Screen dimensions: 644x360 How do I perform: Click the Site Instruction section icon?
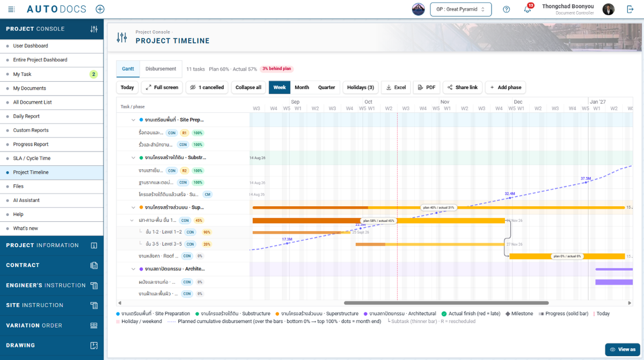[x=94, y=305]
